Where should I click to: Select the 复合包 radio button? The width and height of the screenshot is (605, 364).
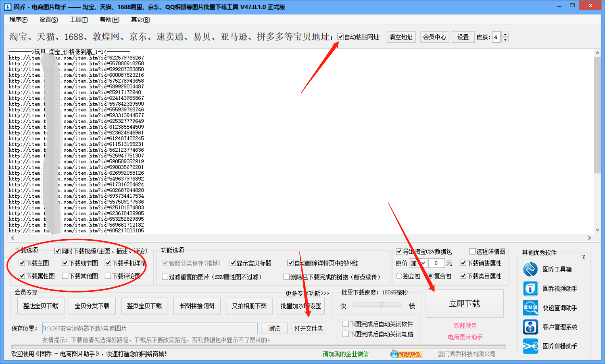click(x=430, y=276)
